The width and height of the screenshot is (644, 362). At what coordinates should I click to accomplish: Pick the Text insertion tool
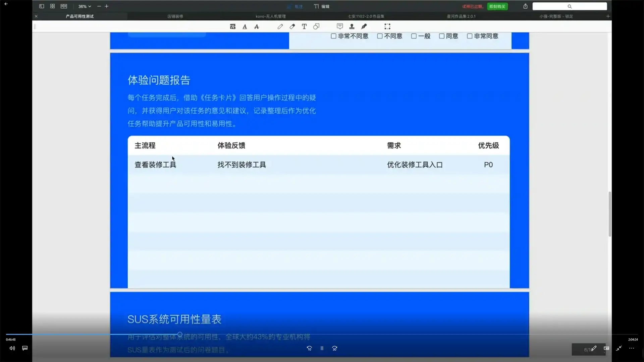click(304, 26)
